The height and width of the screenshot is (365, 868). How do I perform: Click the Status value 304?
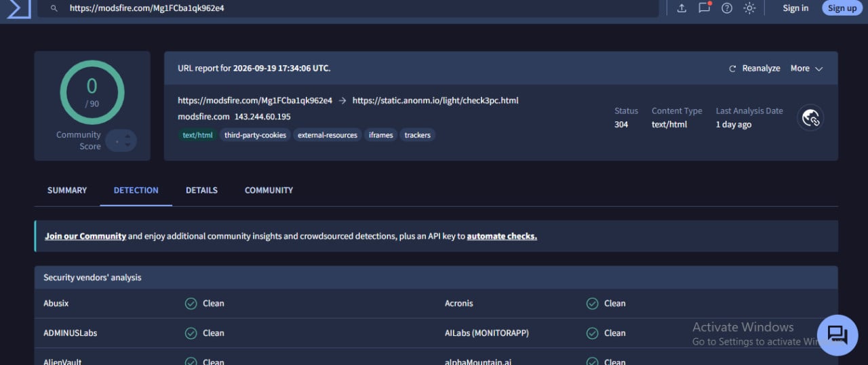(x=621, y=125)
